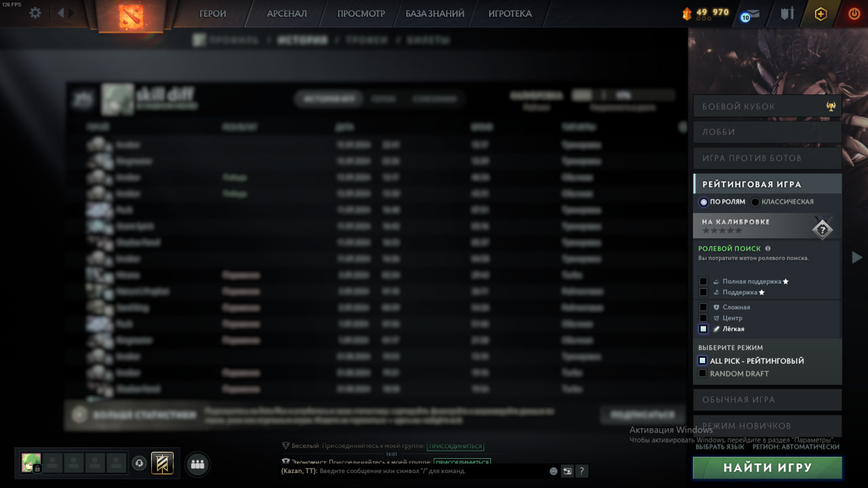Click the gold Dota Plus hexagon icon
The width and height of the screenshot is (868, 488).
821,14
